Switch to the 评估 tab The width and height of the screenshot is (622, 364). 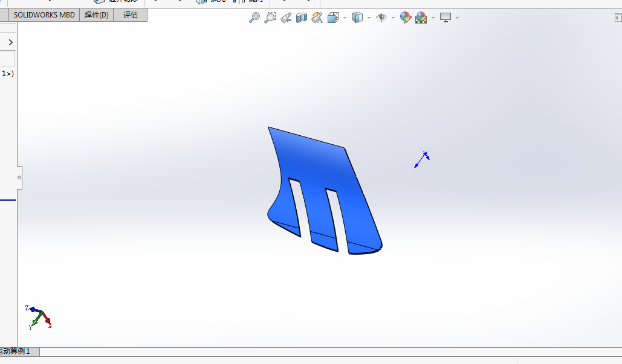coord(131,15)
